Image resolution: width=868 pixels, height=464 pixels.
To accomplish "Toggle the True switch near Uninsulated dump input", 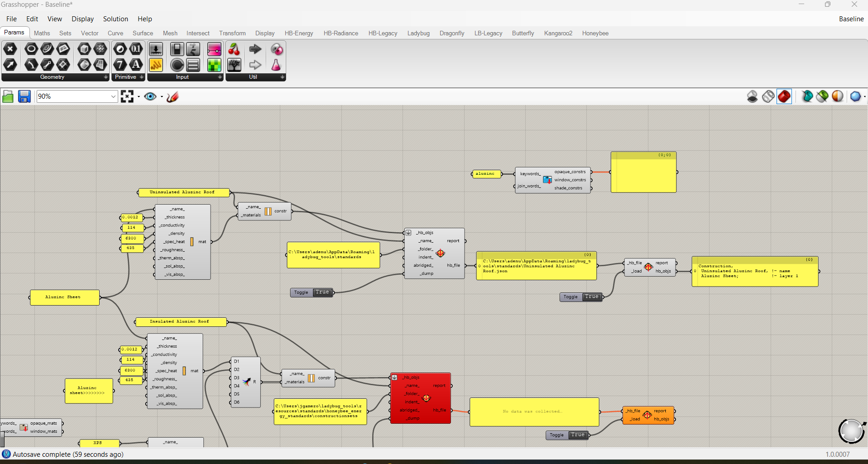I will click(322, 292).
